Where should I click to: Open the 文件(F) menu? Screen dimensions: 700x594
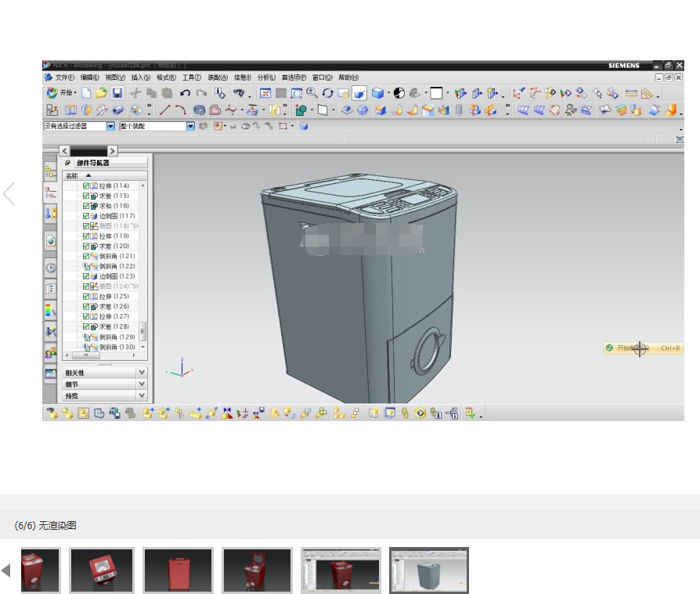coord(63,77)
